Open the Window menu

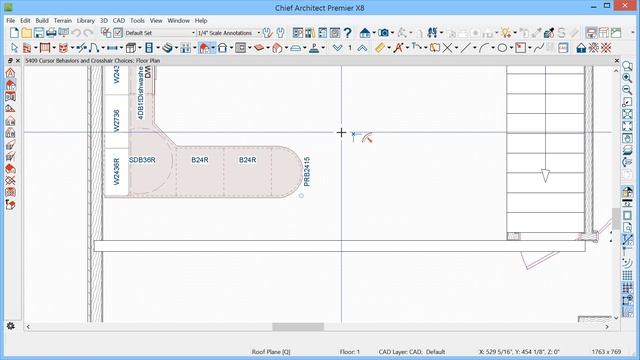tap(178, 20)
